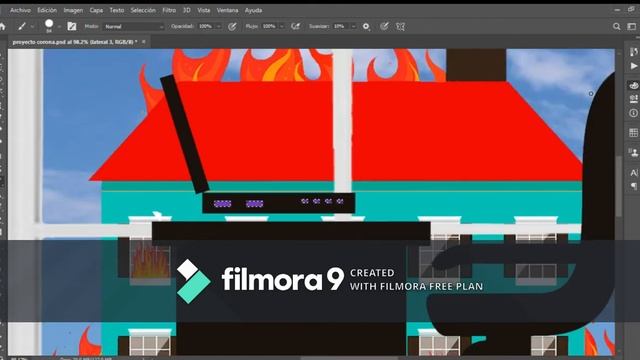Click the search magnifier icon
The image size is (640, 360).
click(616, 27)
